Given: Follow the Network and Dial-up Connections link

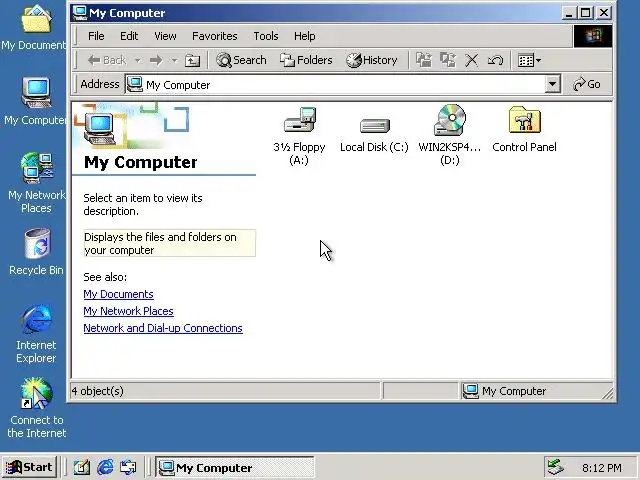Looking at the screenshot, I should (163, 328).
